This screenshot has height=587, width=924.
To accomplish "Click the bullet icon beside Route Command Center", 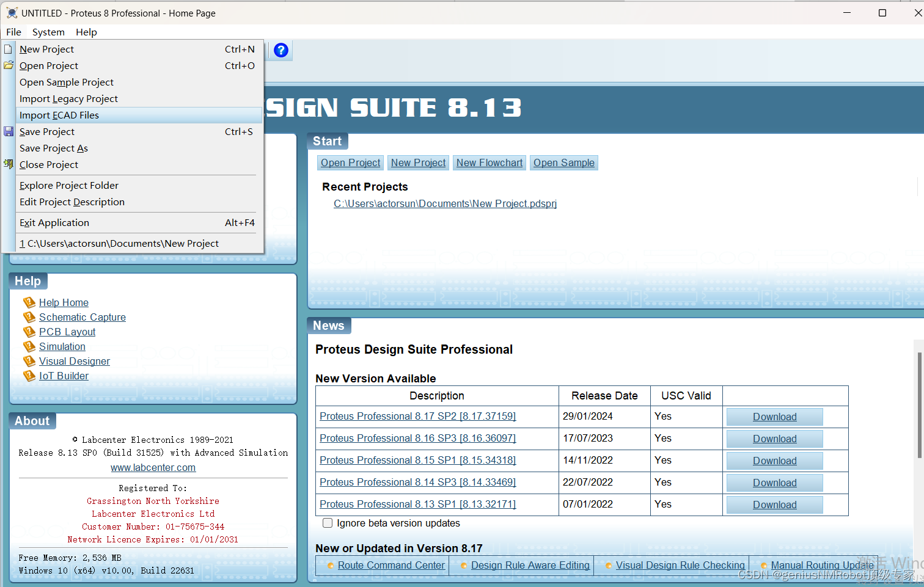I will [331, 566].
